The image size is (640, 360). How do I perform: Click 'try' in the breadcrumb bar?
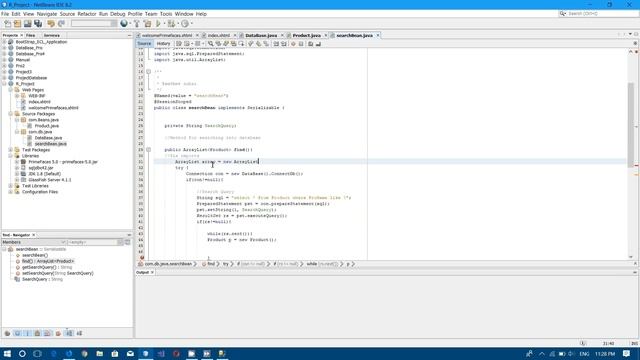226,264
